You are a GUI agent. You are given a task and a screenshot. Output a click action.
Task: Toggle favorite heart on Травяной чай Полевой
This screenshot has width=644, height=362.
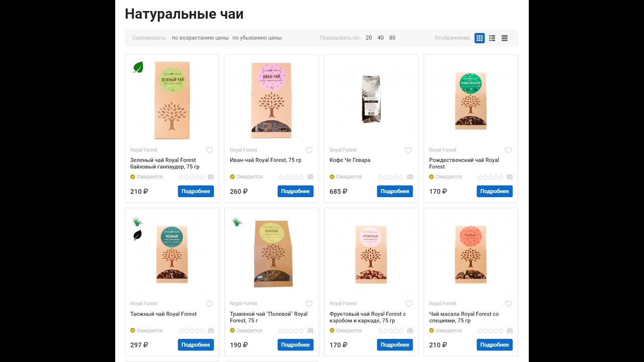[x=309, y=303]
